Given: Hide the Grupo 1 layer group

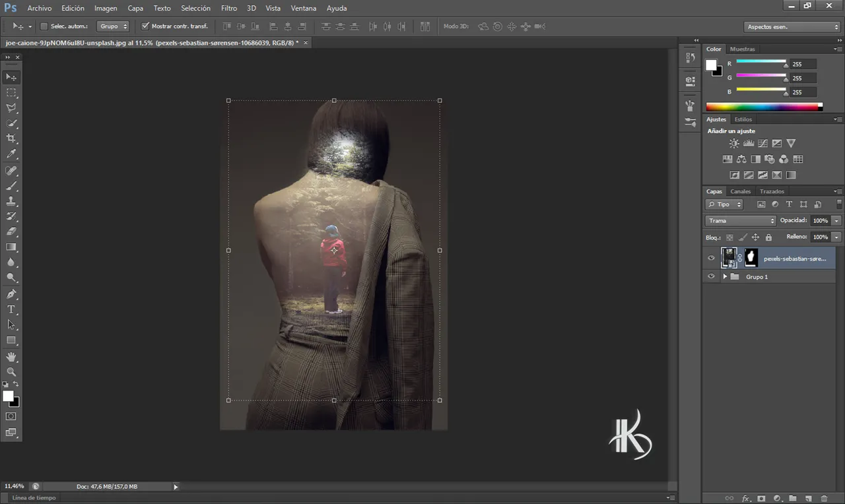Looking at the screenshot, I should 711,276.
